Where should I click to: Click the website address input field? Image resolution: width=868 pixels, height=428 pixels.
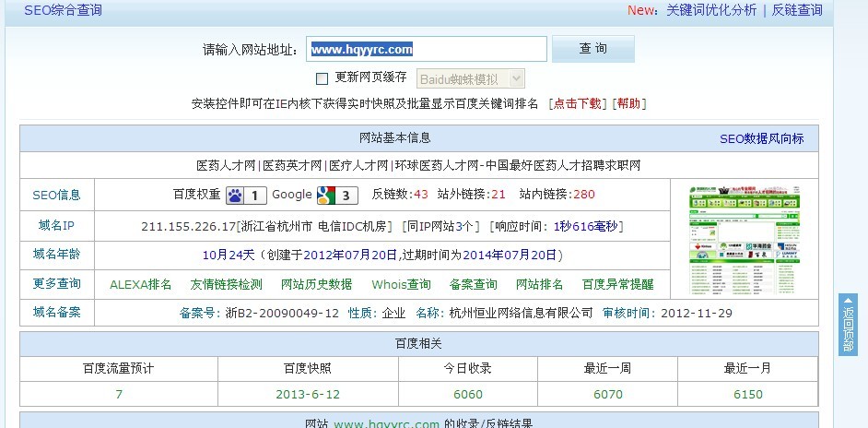pos(427,49)
